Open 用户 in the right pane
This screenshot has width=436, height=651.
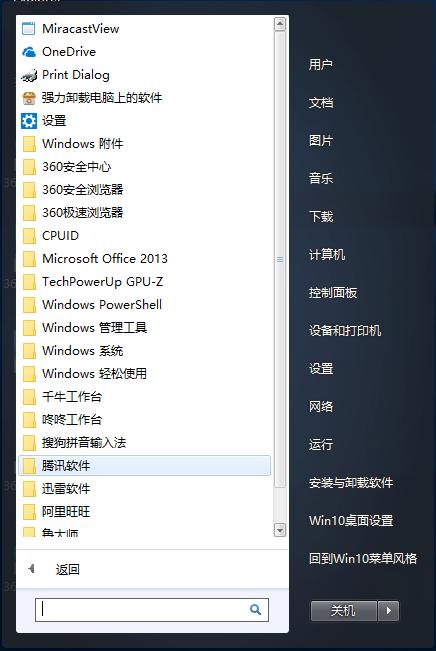321,65
